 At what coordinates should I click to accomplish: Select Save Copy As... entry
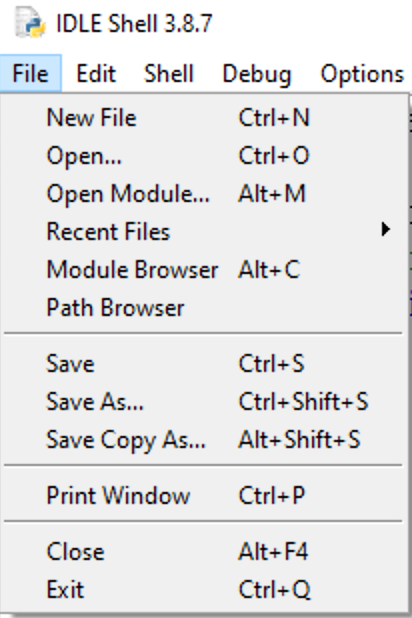(x=204, y=439)
